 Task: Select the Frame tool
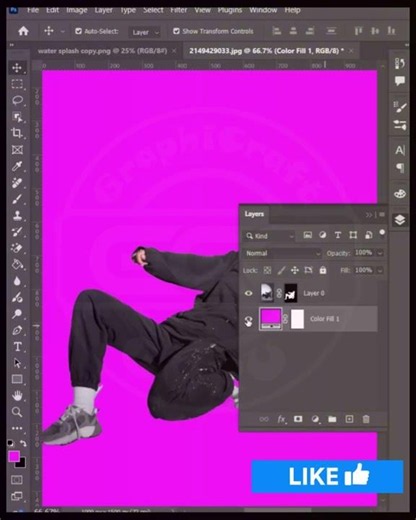[x=17, y=150]
